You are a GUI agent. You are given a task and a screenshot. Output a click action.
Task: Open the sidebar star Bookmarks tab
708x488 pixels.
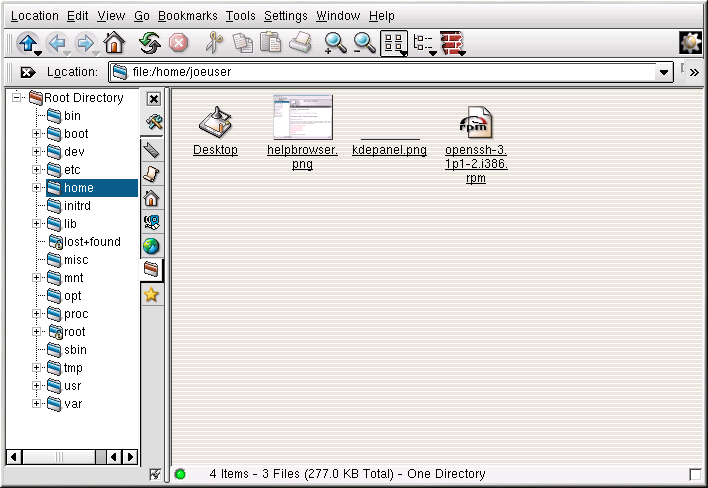click(152, 294)
